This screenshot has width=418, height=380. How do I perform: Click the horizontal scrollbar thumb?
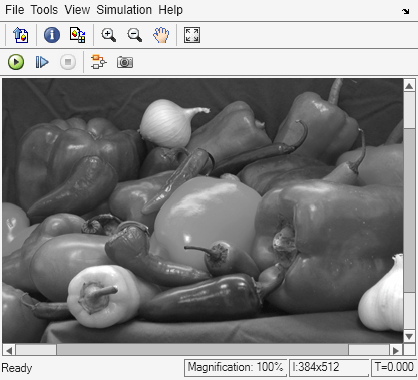202,350
